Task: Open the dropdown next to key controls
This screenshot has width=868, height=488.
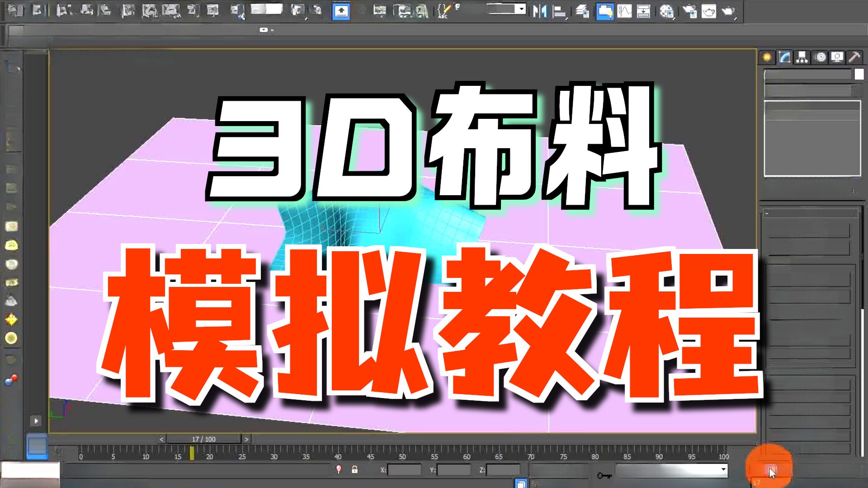Action: pyautogui.click(x=723, y=470)
